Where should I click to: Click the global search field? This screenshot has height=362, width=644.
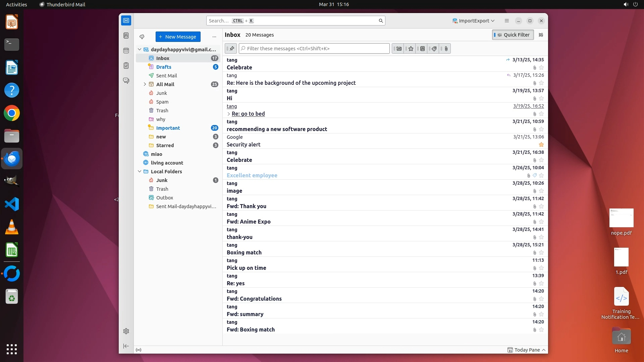292,21
